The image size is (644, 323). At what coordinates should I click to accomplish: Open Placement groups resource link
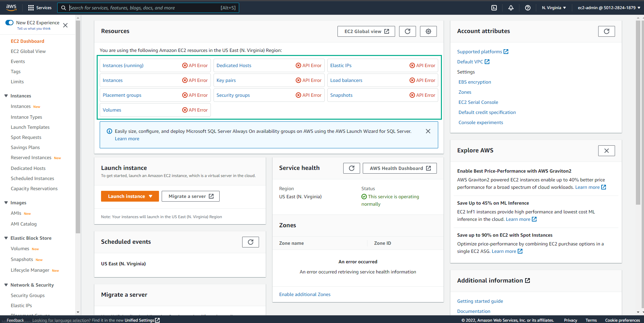tap(122, 95)
